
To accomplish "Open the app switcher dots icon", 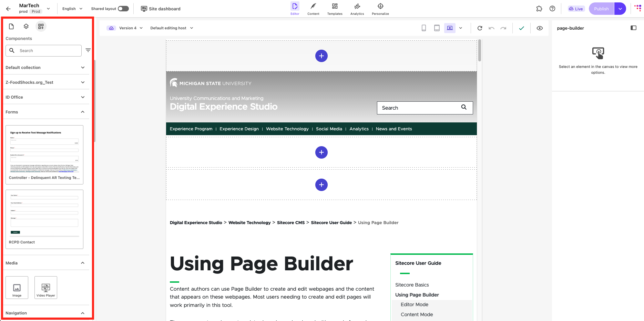I will pos(638,8).
